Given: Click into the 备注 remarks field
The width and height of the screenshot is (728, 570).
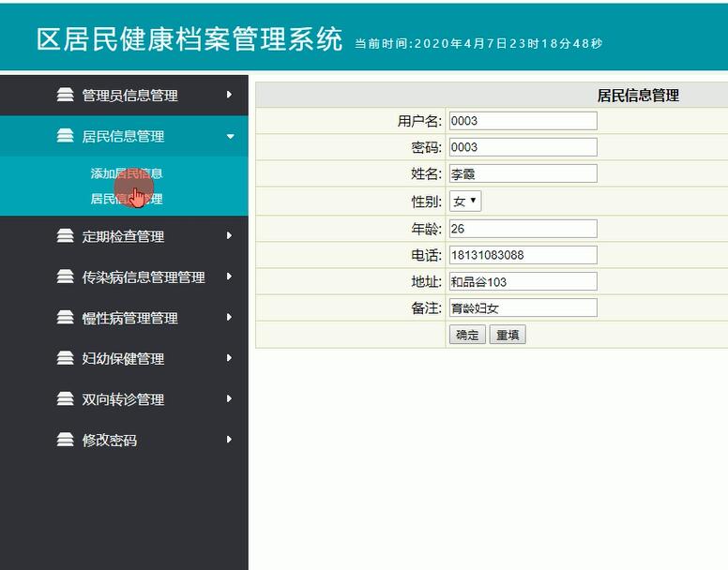Looking at the screenshot, I should click(523, 307).
